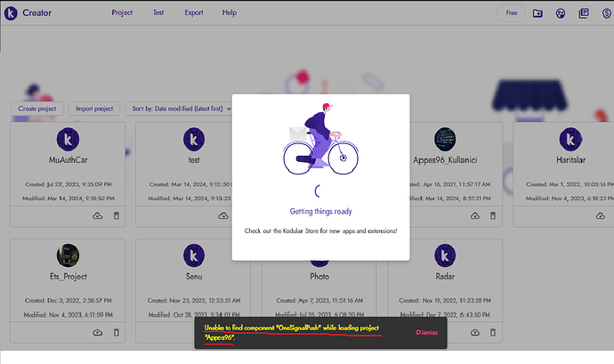This screenshot has width=614, height=364.
Task: Download Haritalar project via cloud icon
Action: tap(601, 216)
